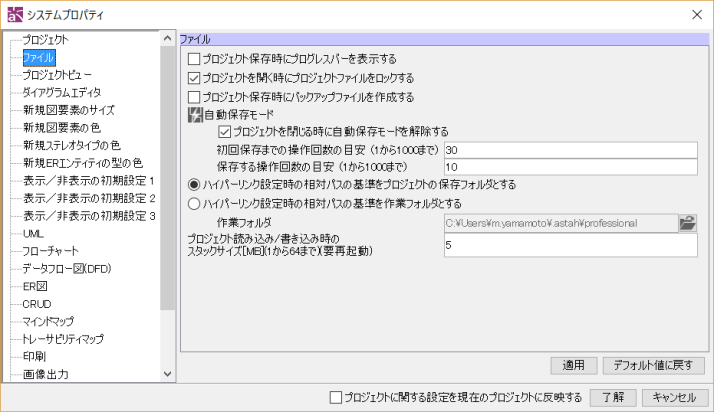This screenshot has height=412, width=714.
Task: Select データフロー図(DFD) category
Action: [x=67, y=269]
